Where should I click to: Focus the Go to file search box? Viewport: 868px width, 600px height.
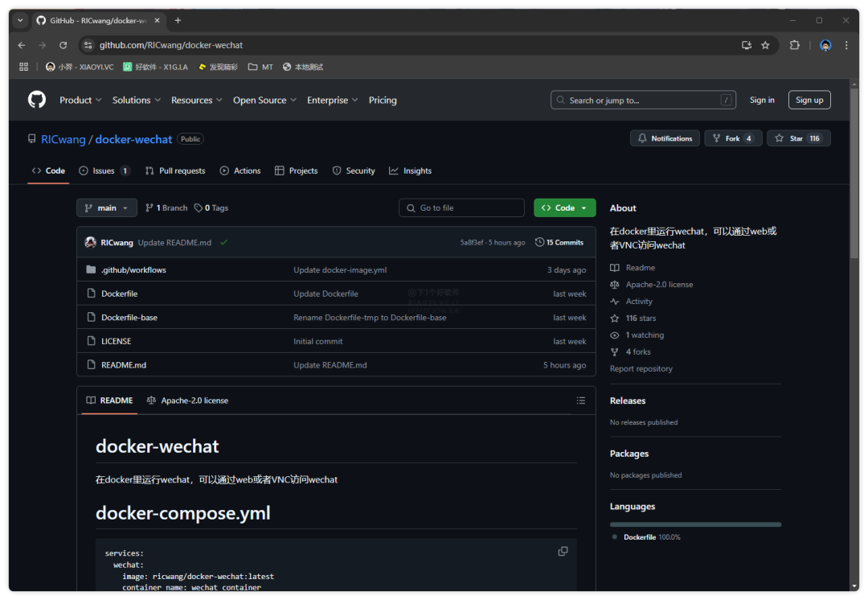point(462,208)
